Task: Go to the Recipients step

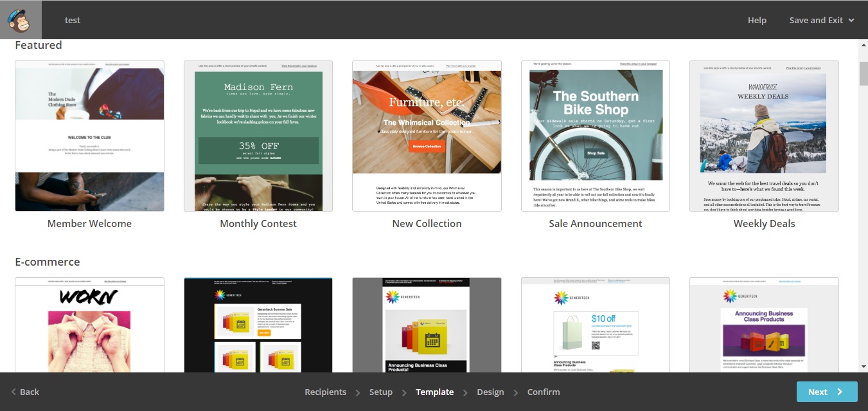Action: click(325, 392)
